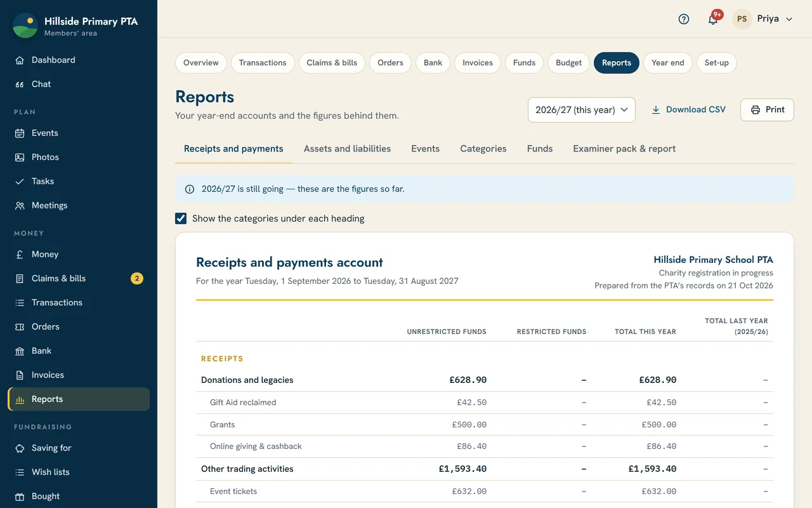Click the Reports item in sidebar
The height and width of the screenshot is (508, 812).
79,399
